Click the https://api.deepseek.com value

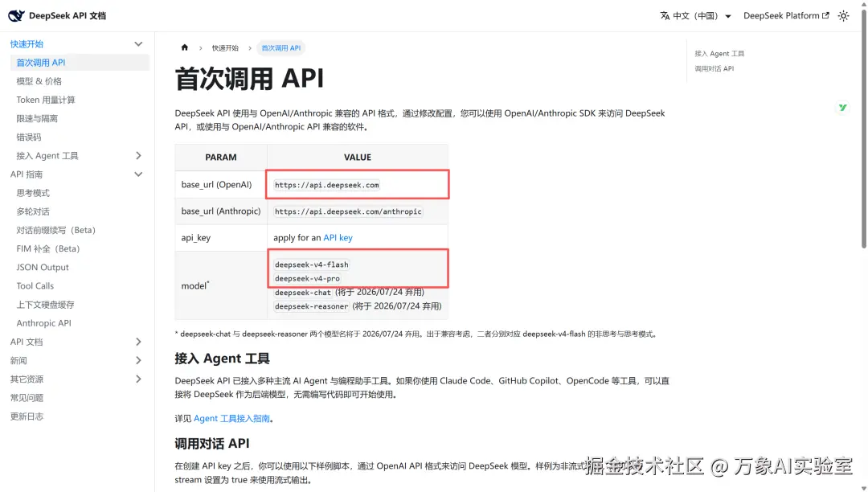click(x=326, y=185)
